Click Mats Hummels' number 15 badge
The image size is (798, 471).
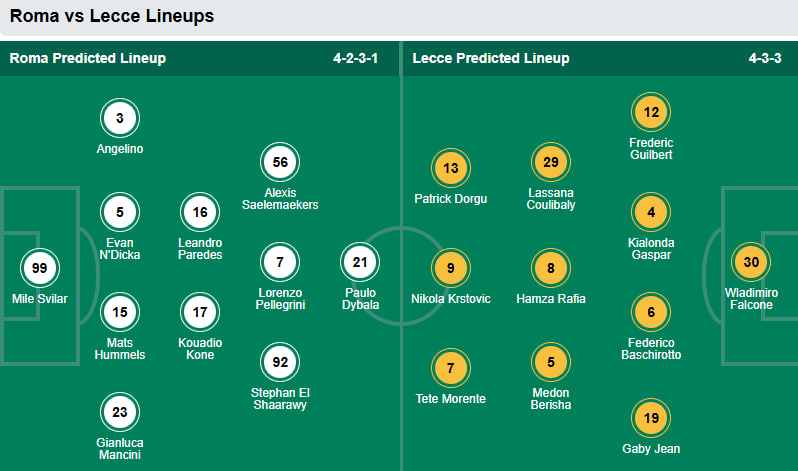tap(120, 312)
